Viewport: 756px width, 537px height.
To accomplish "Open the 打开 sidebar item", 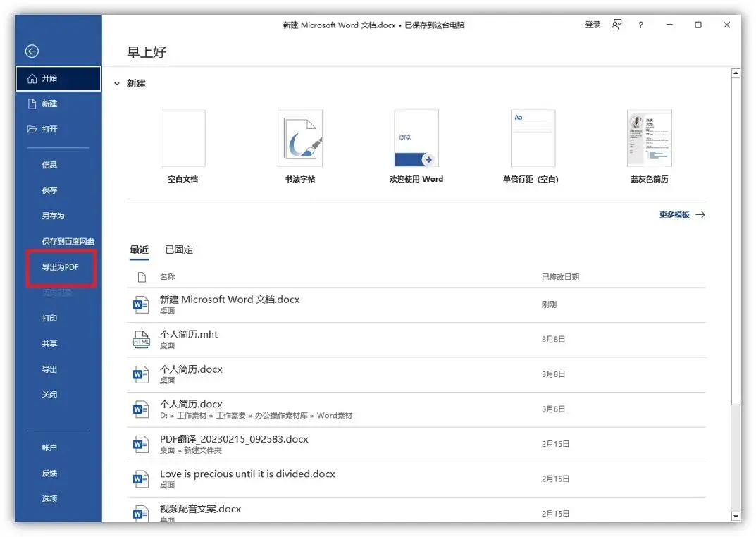I will click(58, 129).
